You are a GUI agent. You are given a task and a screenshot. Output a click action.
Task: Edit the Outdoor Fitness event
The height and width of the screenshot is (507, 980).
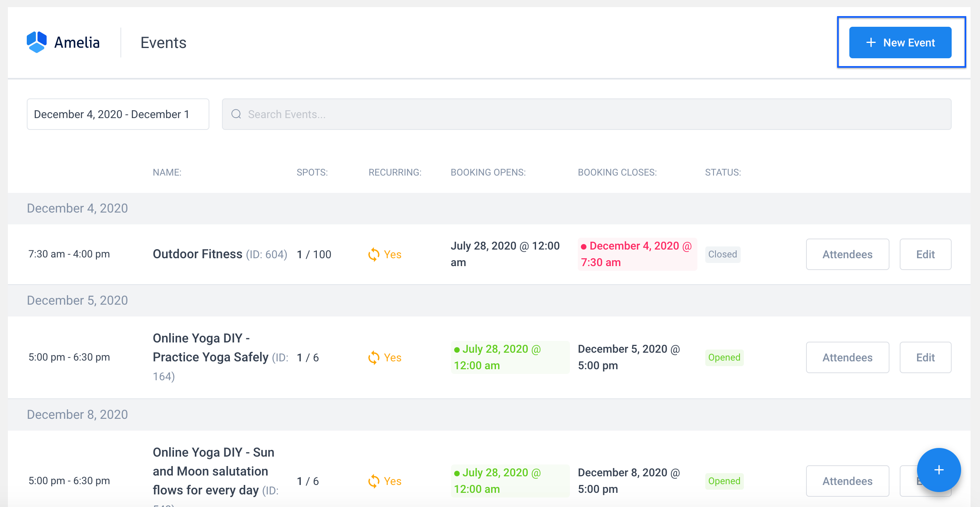click(x=925, y=254)
